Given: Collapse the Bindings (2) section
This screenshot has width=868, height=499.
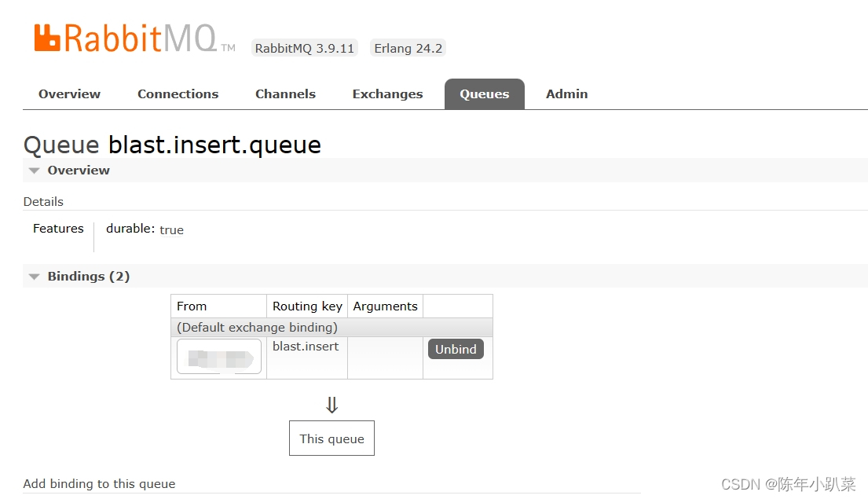Looking at the screenshot, I should click(33, 276).
